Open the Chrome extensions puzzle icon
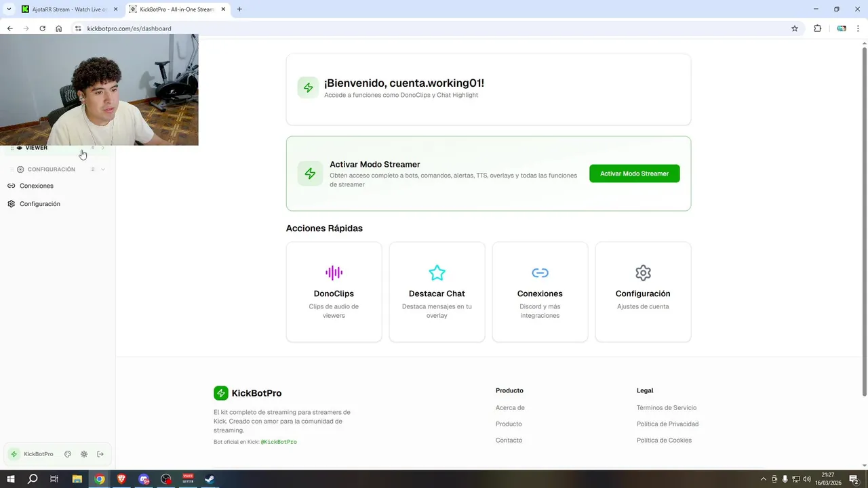Image resolution: width=868 pixels, height=488 pixels. coord(817,28)
